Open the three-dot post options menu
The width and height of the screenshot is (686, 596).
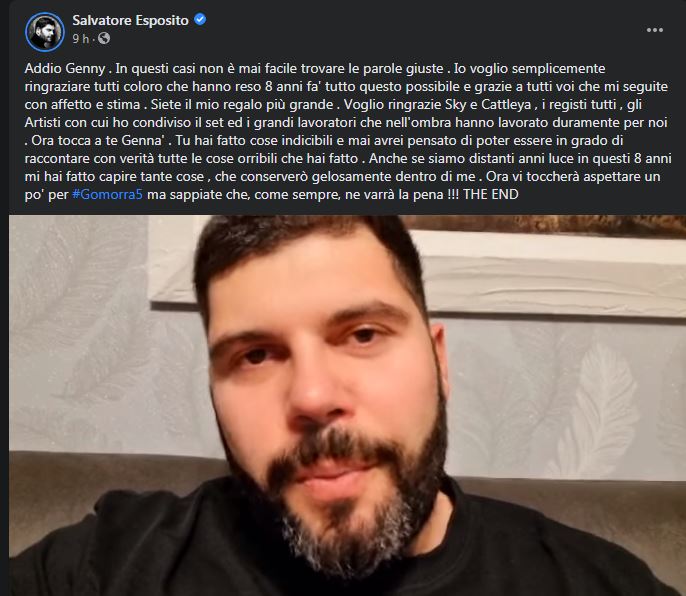[x=654, y=30]
